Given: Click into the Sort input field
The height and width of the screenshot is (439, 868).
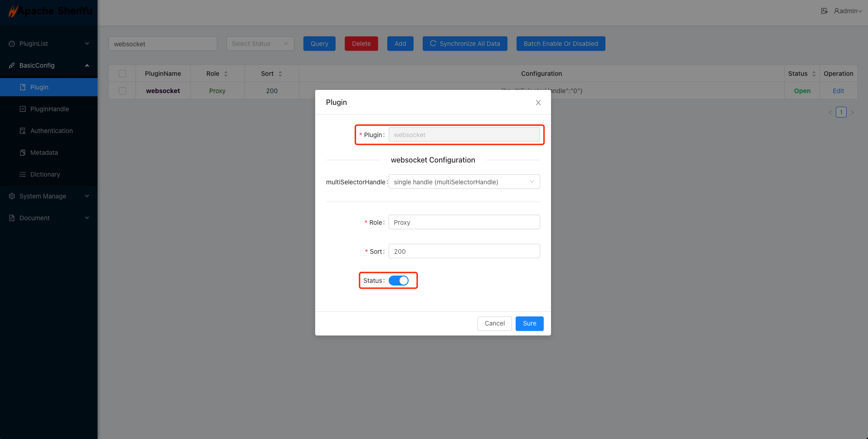Looking at the screenshot, I should click(x=464, y=252).
